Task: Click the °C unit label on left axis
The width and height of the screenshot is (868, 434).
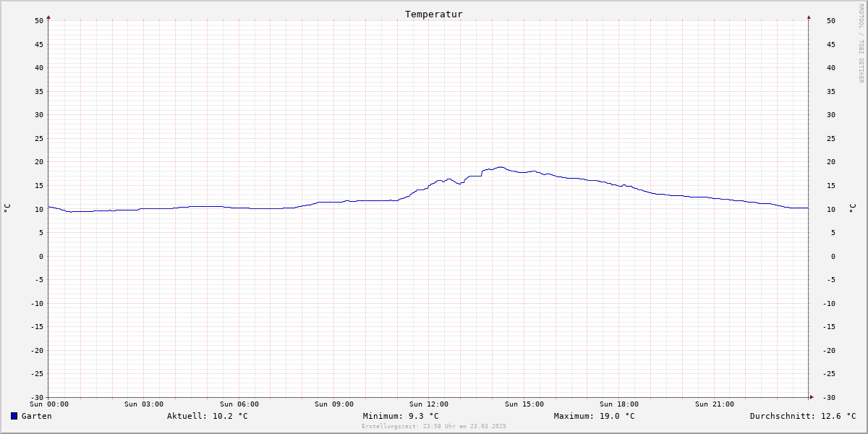Action: coord(7,208)
